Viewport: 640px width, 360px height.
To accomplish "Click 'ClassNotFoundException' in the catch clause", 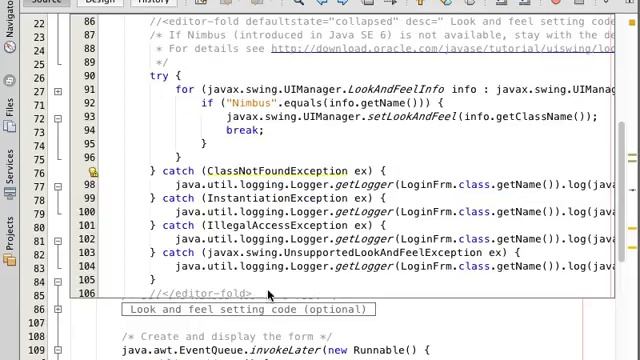I will [278, 171].
